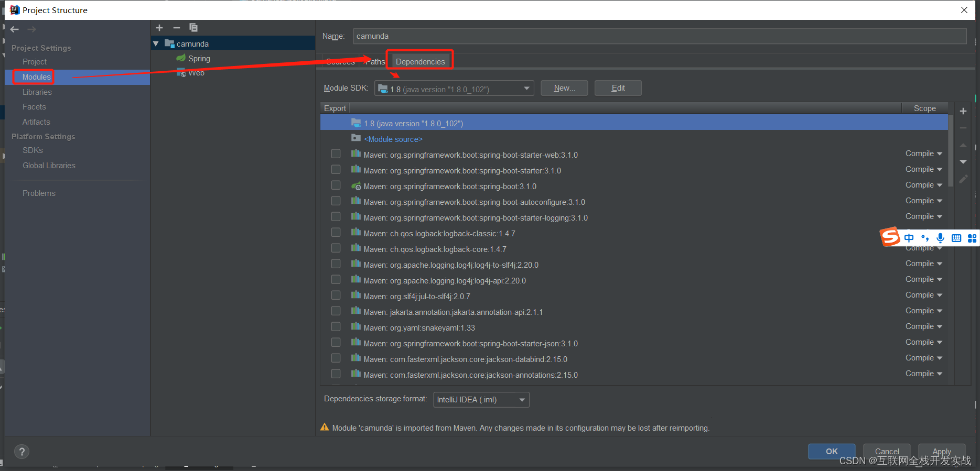
Task: Check export for log4j-api:2.20.0
Action: (x=336, y=279)
